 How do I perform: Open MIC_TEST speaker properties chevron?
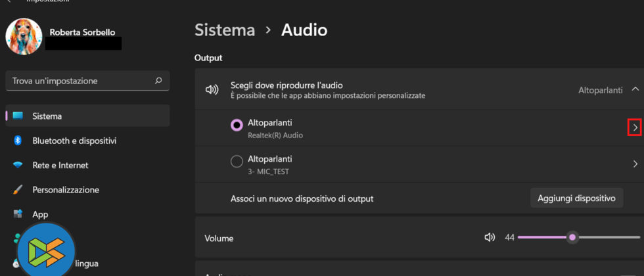point(635,164)
